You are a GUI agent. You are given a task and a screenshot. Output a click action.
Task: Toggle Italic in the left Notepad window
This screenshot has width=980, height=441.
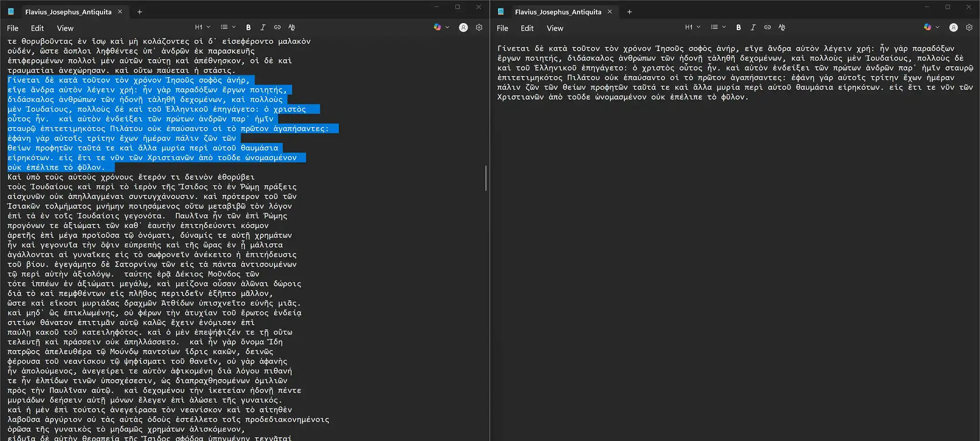(x=263, y=27)
